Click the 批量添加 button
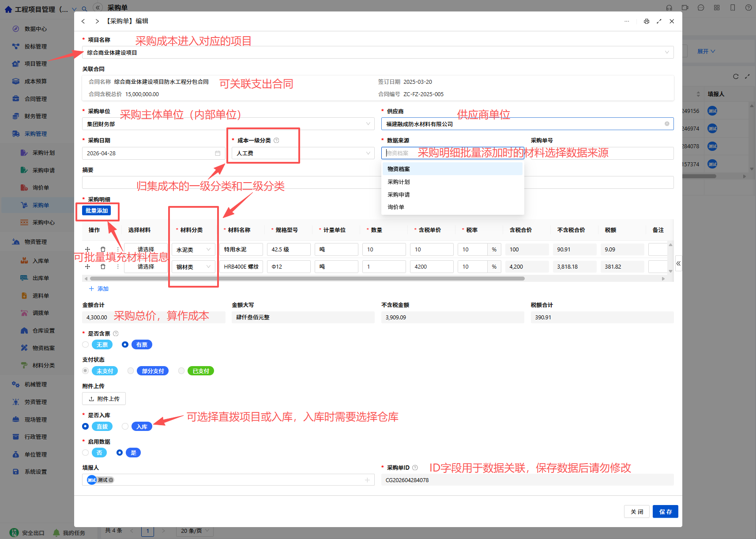The width and height of the screenshot is (756, 539). click(x=97, y=211)
